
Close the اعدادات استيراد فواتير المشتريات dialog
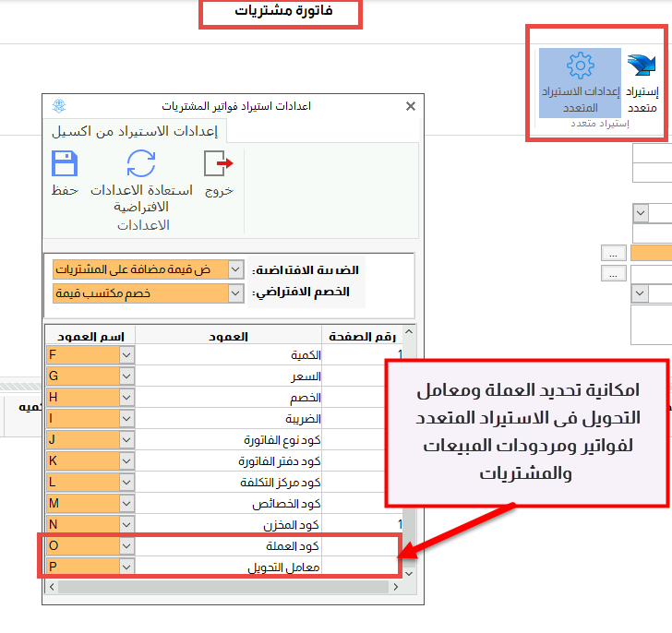coord(411,106)
